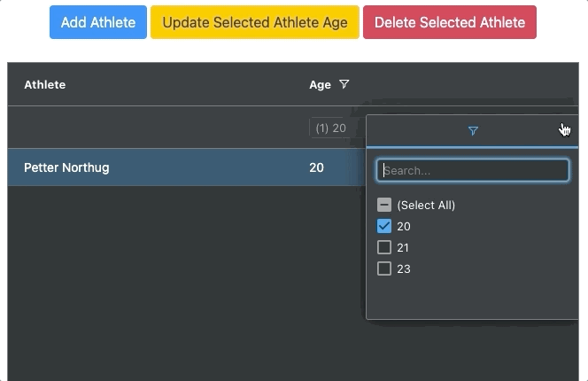Click Update Selected Athlete Age button
Screen dimensions: 588x381
255,22
